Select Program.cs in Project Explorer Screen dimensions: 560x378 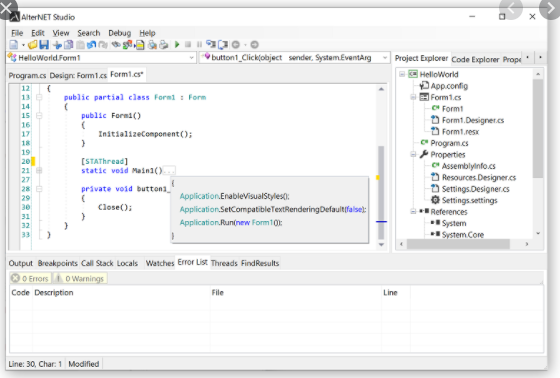[449, 143]
